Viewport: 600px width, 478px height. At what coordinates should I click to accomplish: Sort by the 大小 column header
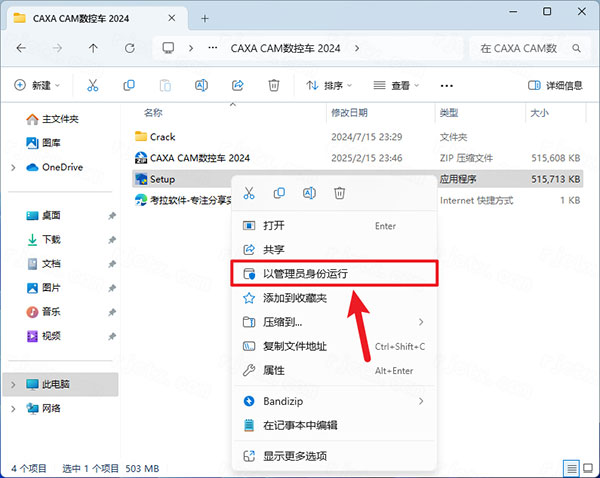click(540, 113)
